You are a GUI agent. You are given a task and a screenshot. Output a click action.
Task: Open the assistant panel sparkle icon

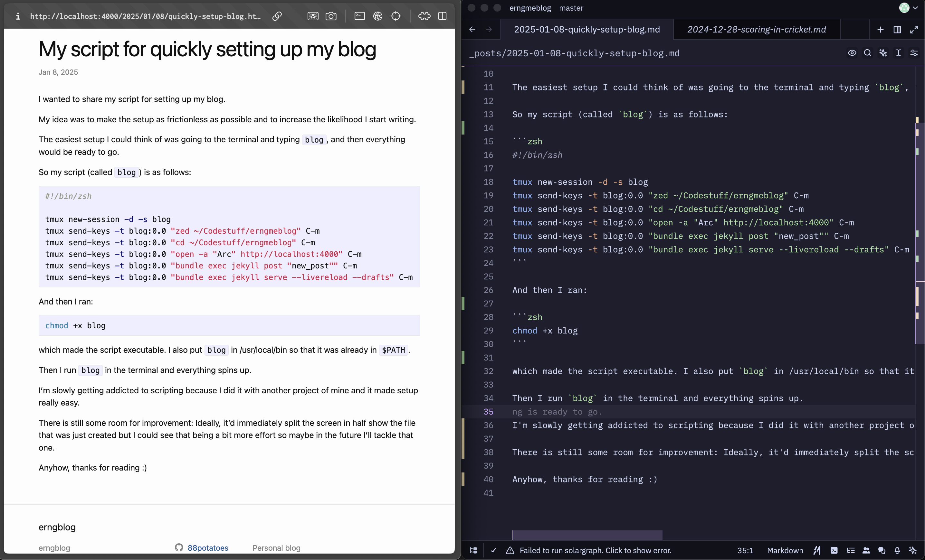[913, 550]
